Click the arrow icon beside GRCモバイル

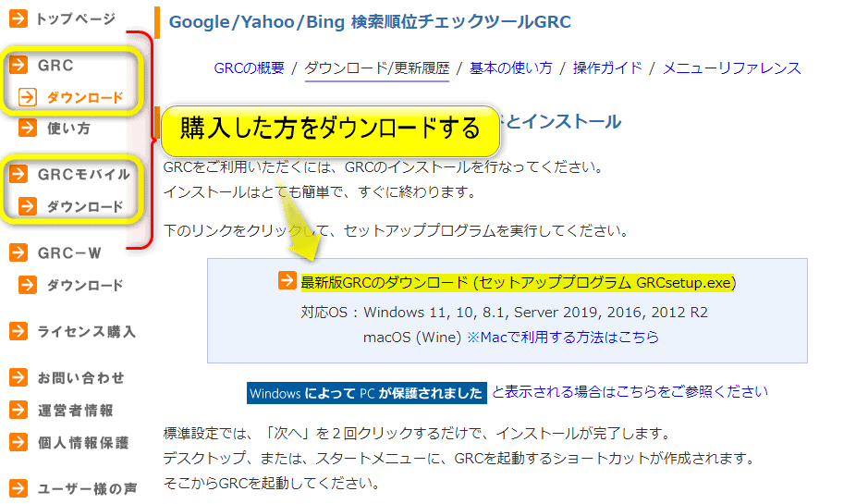[18, 174]
